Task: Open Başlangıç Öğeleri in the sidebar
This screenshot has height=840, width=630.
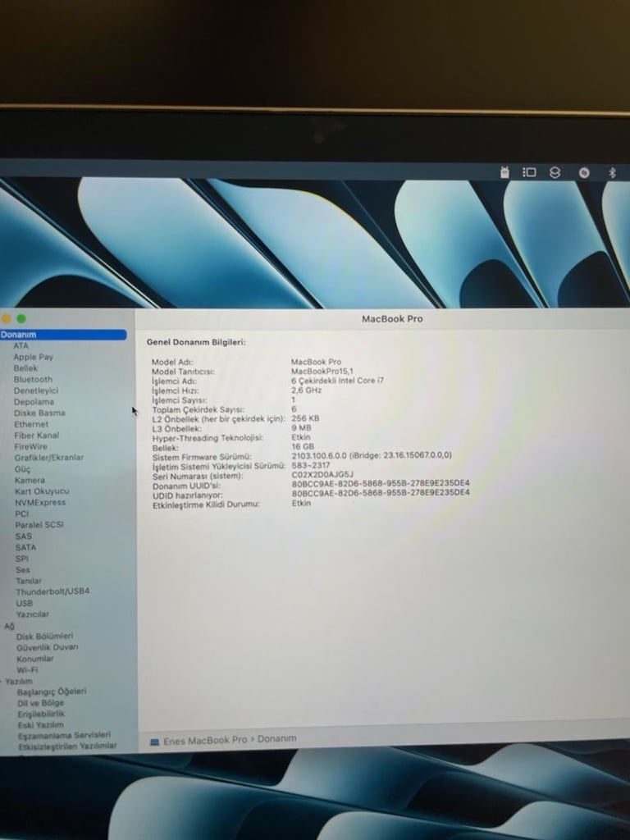Action: (52, 692)
